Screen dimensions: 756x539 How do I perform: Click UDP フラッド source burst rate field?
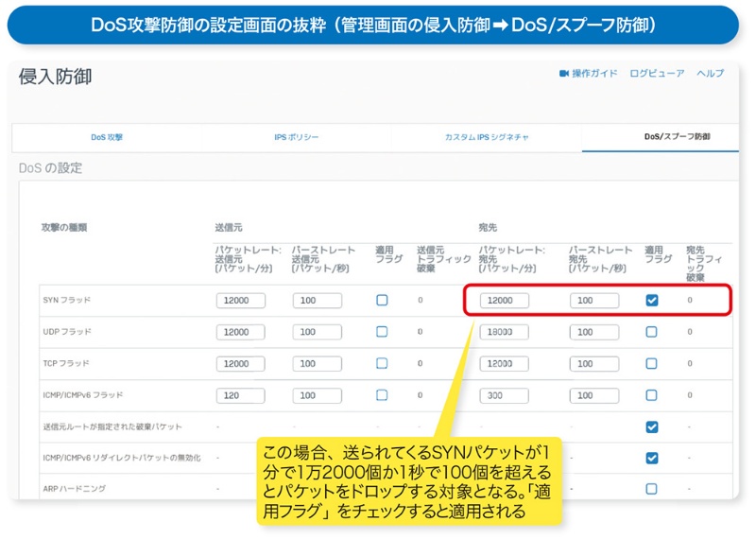(318, 332)
